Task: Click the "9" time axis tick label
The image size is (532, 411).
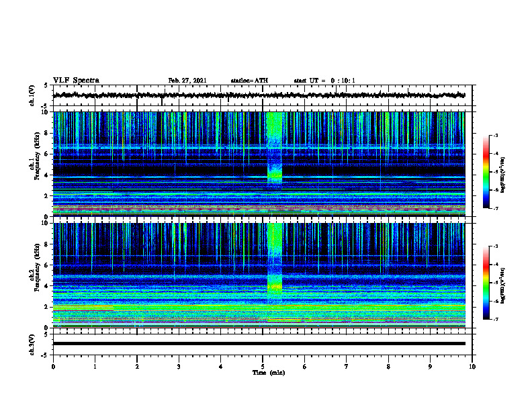Action: tap(430, 367)
